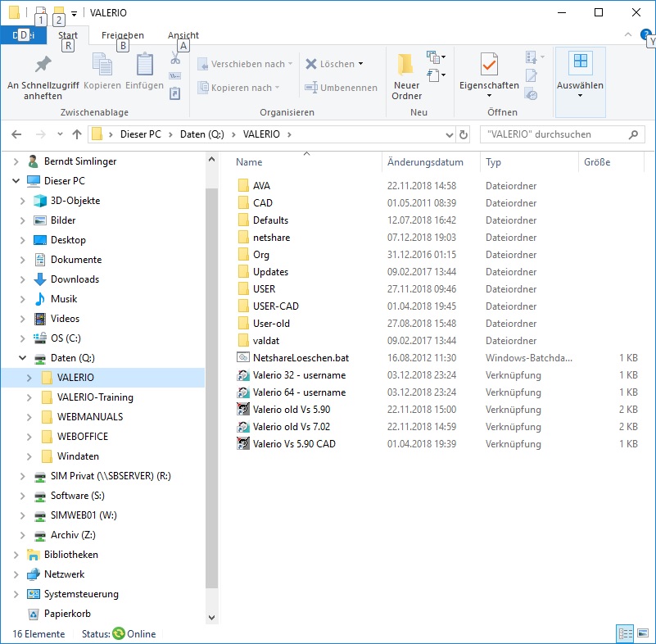The image size is (656, 644).
Task: Open recent locations dropdown arrow
Action: [60, 134]
